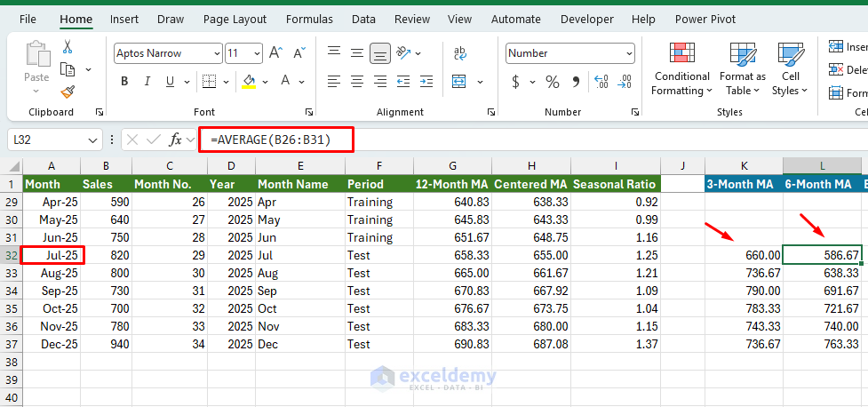Click Increase Decimal icon
The height and width of the screenshot is (407, 868).
pos(601,82)
